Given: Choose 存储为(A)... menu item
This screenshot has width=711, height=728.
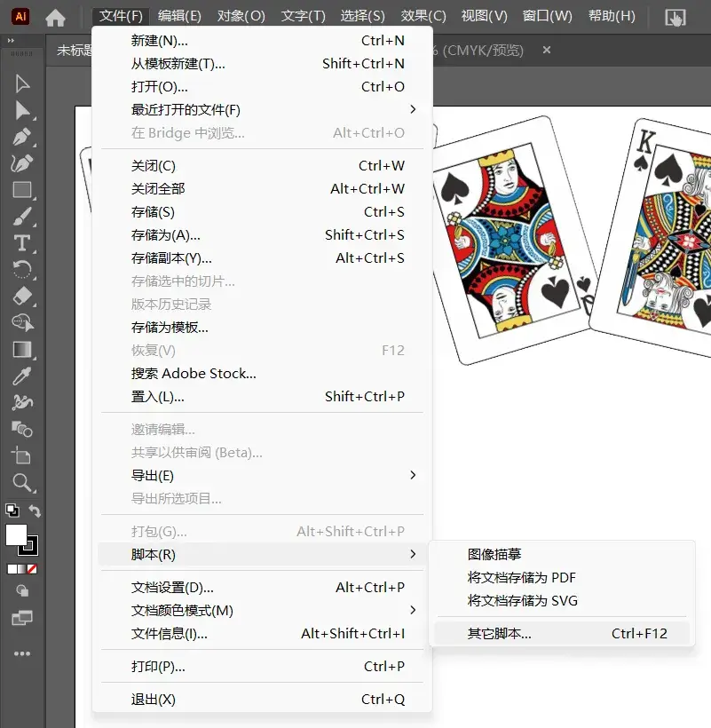Looking at the screenshot, I should (x=262, y=235).
